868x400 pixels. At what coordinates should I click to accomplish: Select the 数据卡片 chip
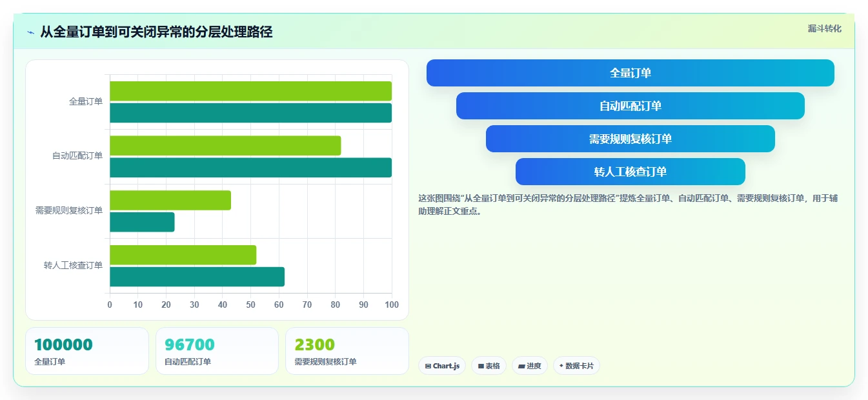[x=576, y=366]
